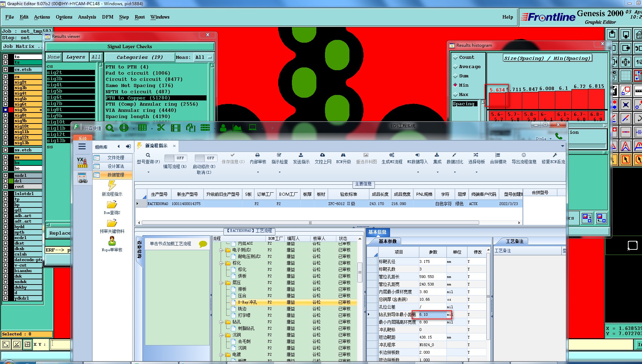Screen dimensions: 642x364
Task: Click the 导出流程信息 smiley icon
Action: pyautogui.click(x=524, y=155)
